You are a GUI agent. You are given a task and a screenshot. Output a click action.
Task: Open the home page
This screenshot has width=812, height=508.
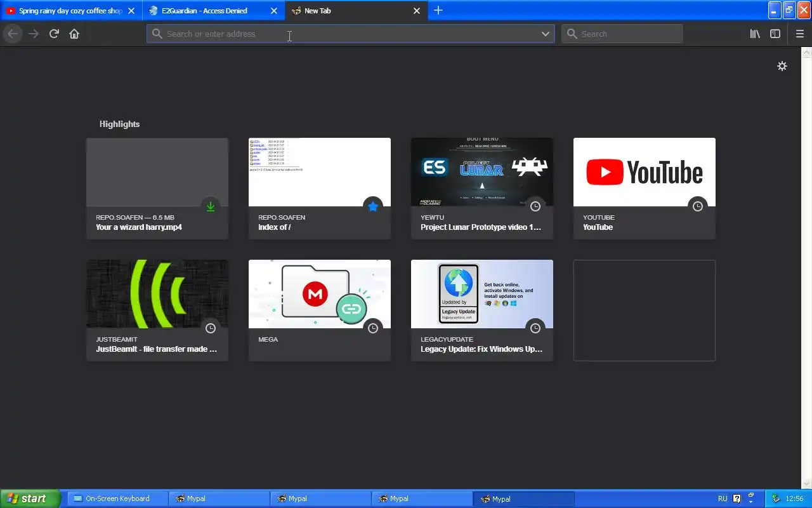[74, 34]
